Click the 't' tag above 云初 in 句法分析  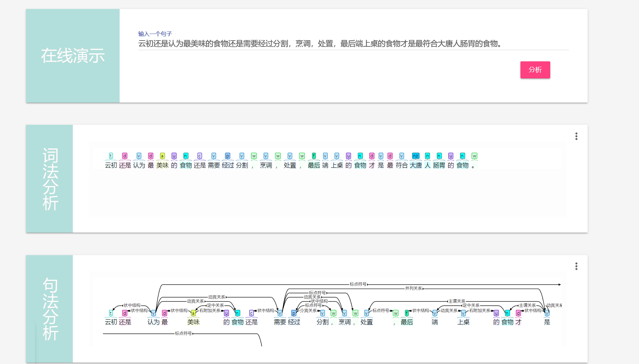click(x=111, y=313)
